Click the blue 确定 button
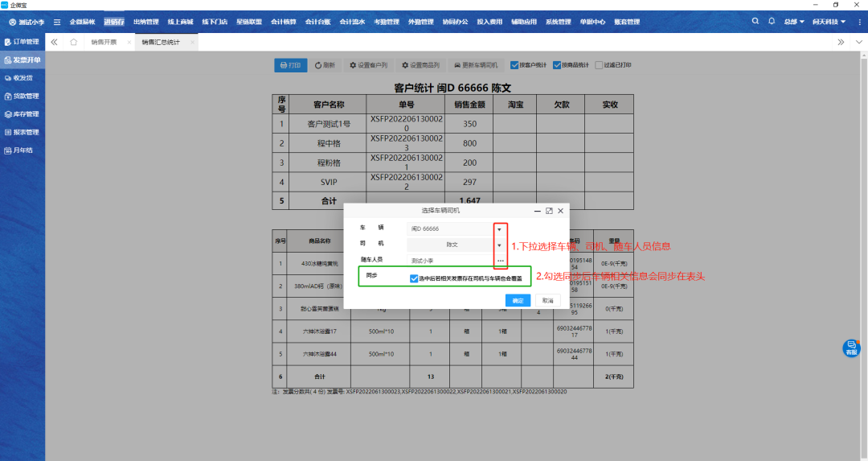This screenshot has height=461, width=868. [518, 300]
